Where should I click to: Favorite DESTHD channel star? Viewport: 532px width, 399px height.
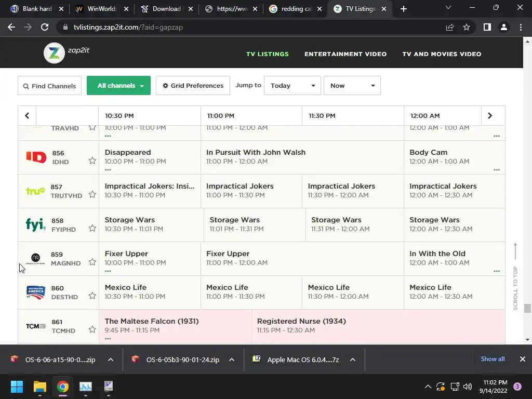tap(92, 296)
